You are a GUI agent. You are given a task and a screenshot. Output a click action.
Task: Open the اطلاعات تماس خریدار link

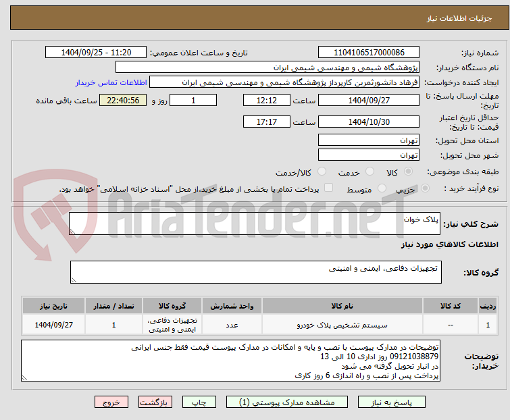tap(111, 82)
